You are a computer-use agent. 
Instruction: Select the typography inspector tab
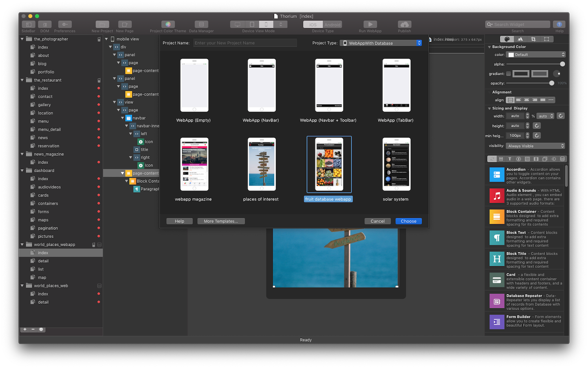(x=520, y=39)
